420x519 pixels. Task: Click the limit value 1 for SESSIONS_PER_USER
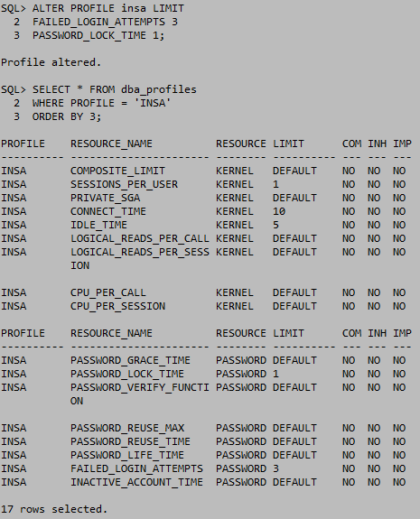pos(275,184)
